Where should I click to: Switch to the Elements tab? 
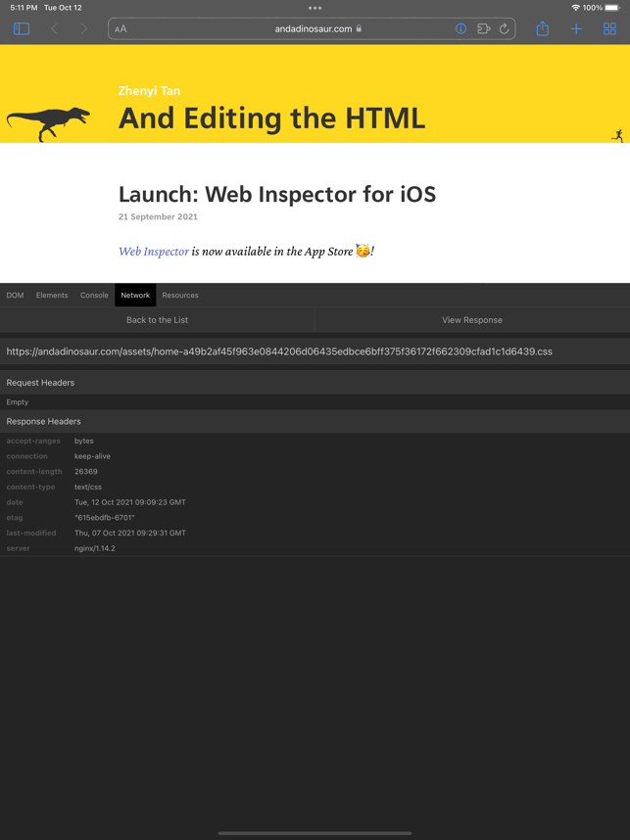(x=52, y=296)
